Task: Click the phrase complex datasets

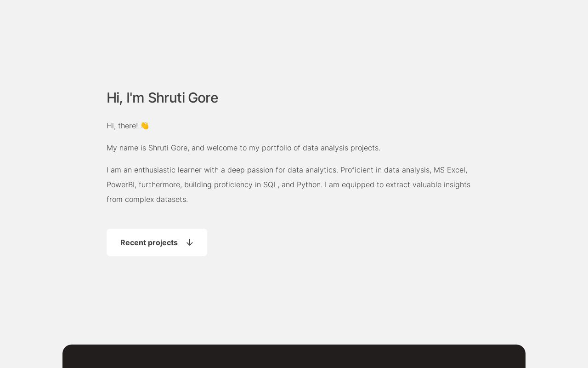Action: pyautogui.click(x=156, y=199)
